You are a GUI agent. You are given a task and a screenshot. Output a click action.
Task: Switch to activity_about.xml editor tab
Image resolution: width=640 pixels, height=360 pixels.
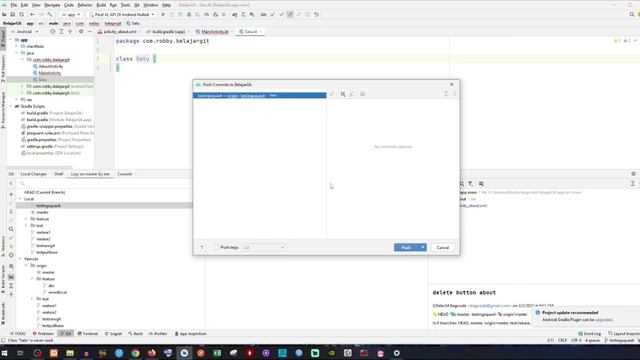119,31
